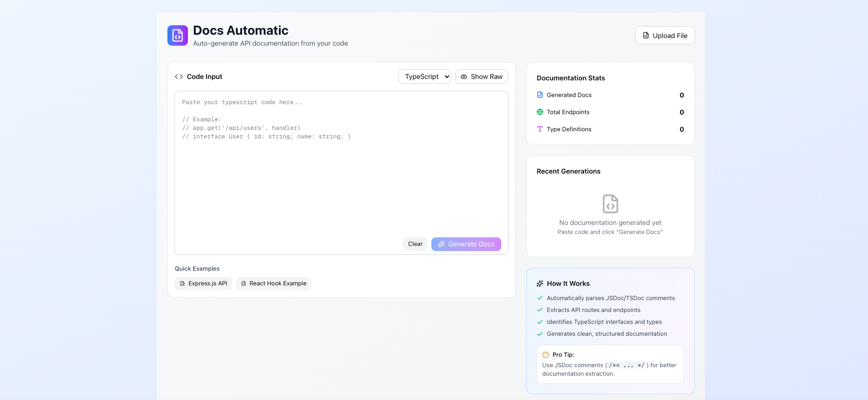Click the How It Works sparkle icon
Viewport: 868px width, 400px height.
click(x=540, y=283)
